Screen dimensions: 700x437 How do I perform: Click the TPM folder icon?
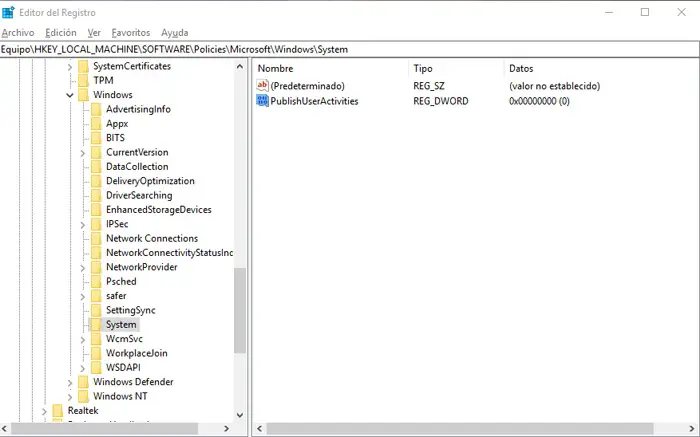click(83, 80)
